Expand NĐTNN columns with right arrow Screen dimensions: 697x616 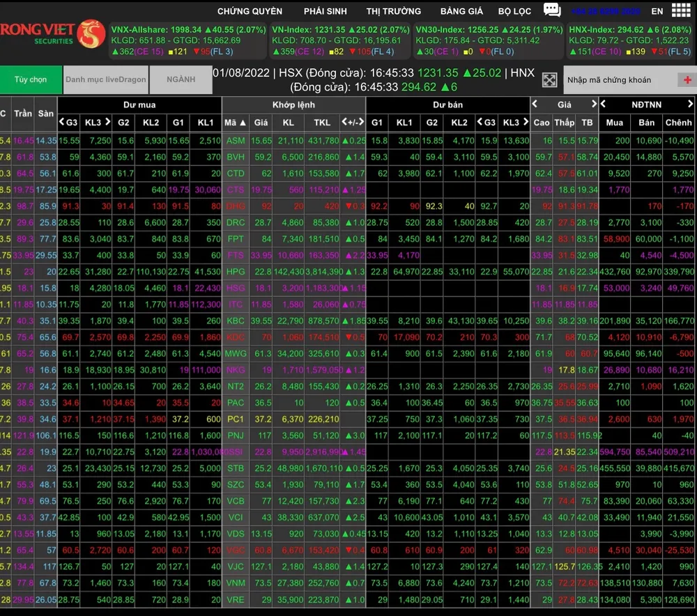(690, 105)
